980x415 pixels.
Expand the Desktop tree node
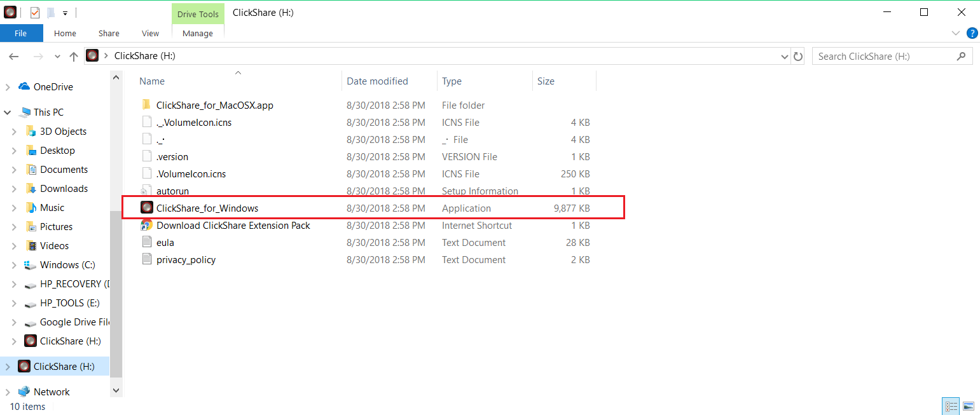tap(15, 150)
